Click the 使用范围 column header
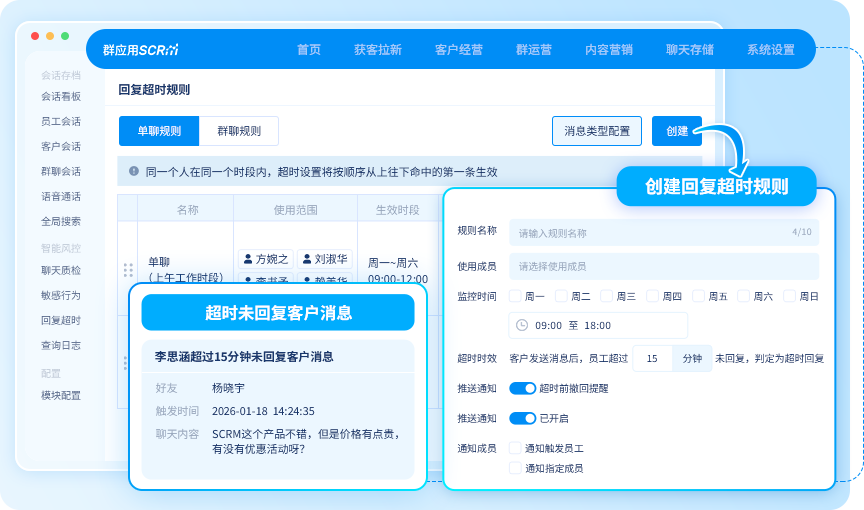Image resolution: width=864 pixels, height=510 pixels. point(295,210)
